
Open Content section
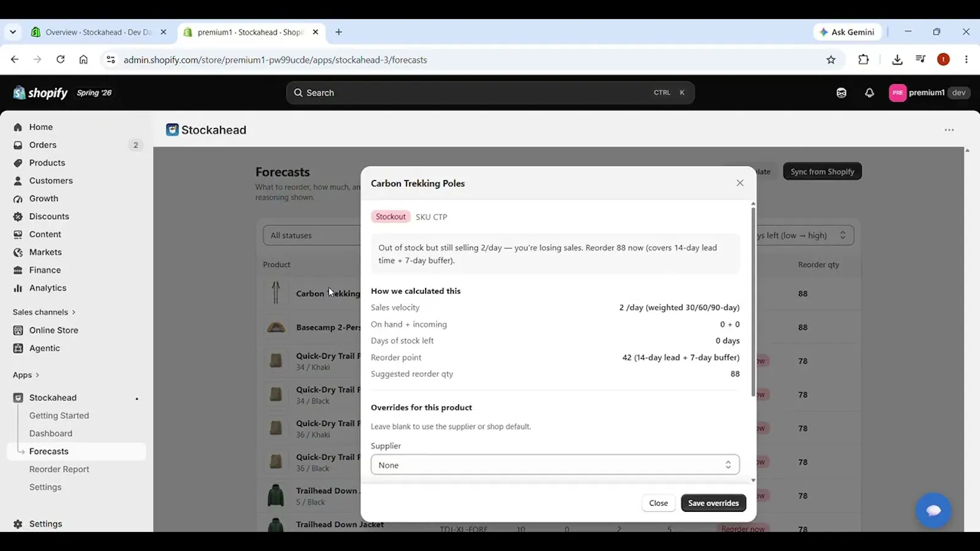(x=45, y=234)
